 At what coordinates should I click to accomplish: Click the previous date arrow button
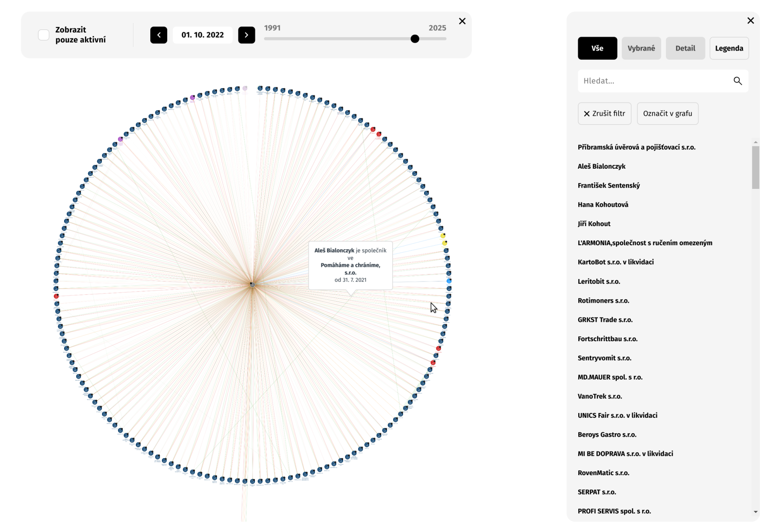click(159, 35)
